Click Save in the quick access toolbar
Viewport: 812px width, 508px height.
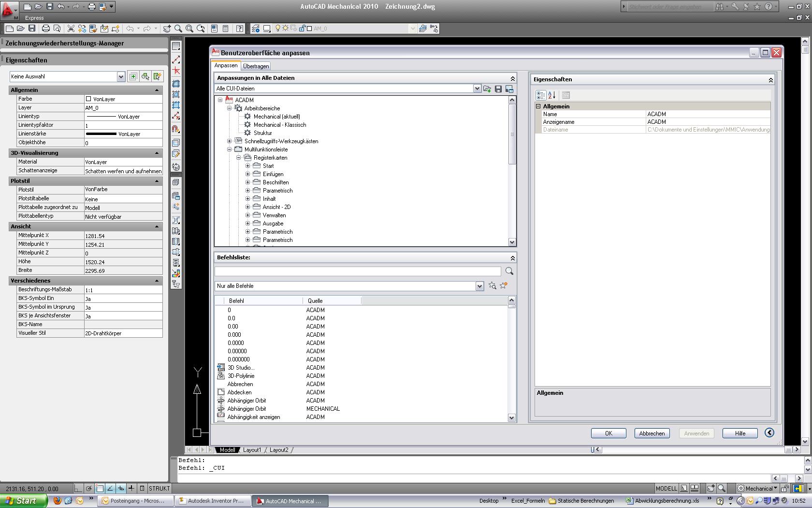(x=50, y=7)
